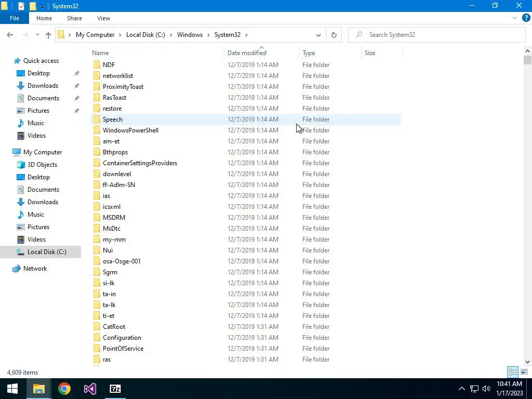Sort by the Name column header

click(157, 52)
